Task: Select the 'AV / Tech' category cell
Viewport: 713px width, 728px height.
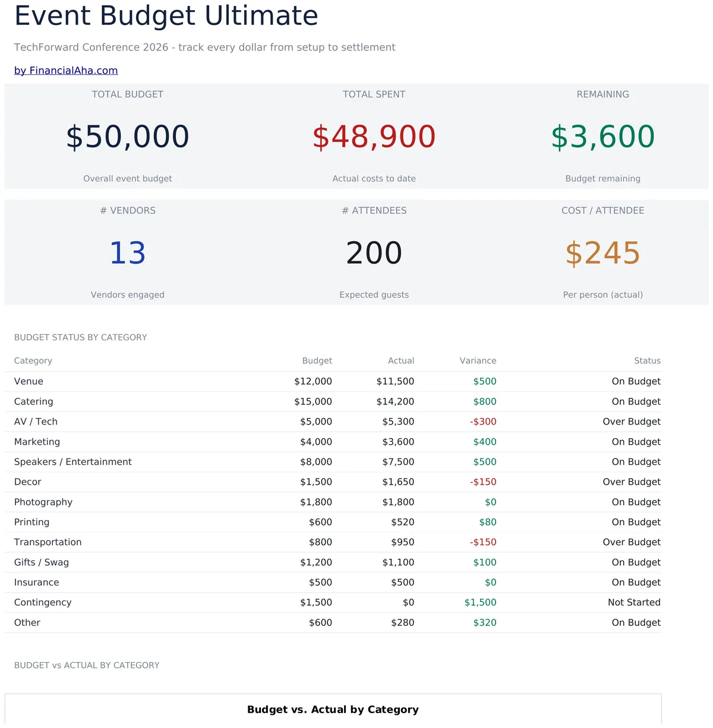Action: pos(36,422)
